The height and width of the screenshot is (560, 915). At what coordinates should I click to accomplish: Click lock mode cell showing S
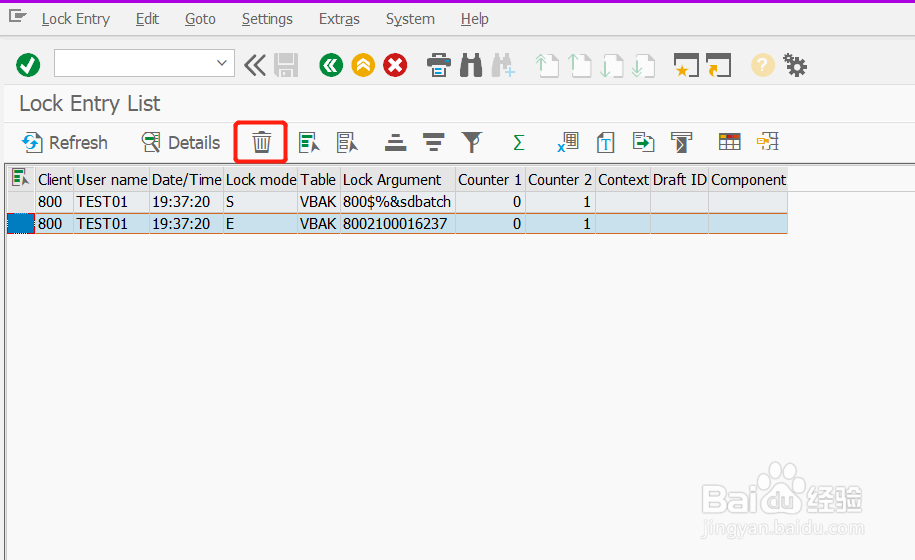[260, 202]
